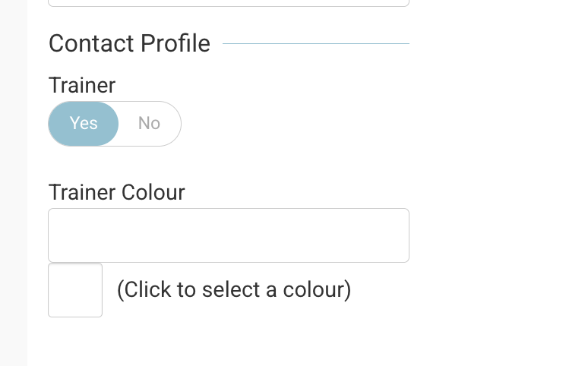Enable the Trainer option by pressing Yes

click(84, 123)
